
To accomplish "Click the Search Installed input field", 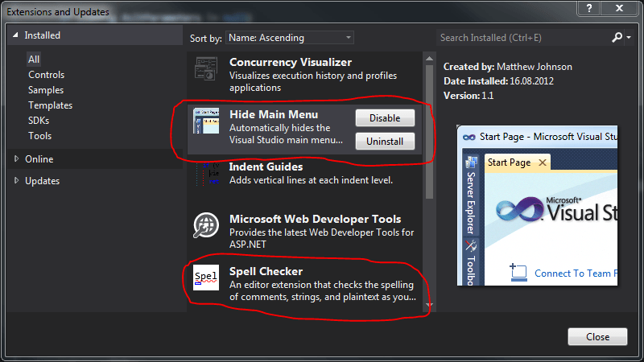I will coord(524,38).
